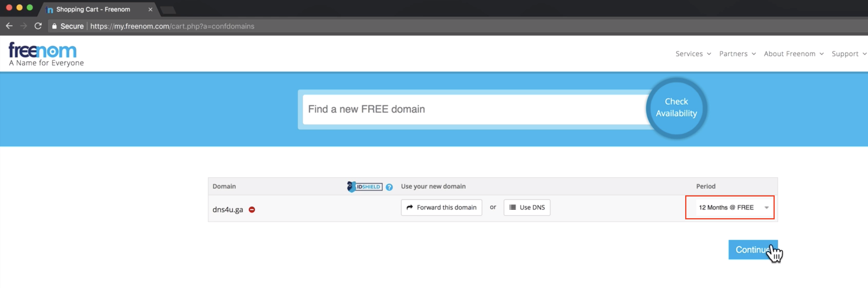Click the Freenom logo
The width and height of the screenshot is (868, 288).
pyautogui.click(x=46, y=54)
